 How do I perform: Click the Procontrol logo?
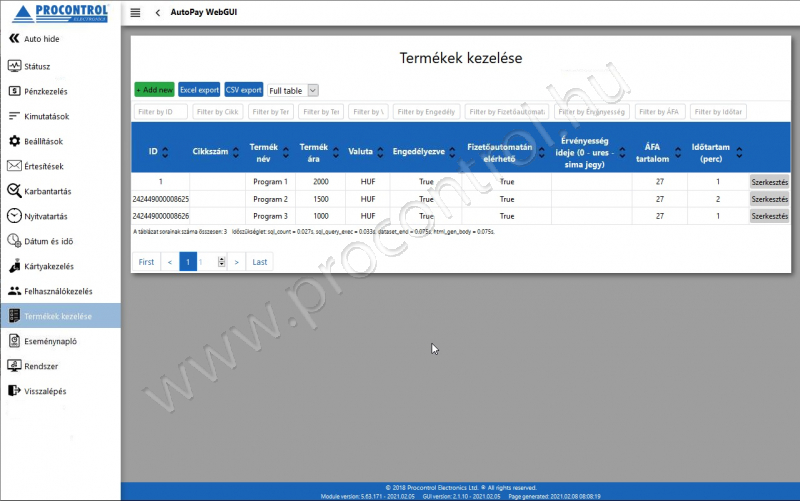tap(61, 14)
